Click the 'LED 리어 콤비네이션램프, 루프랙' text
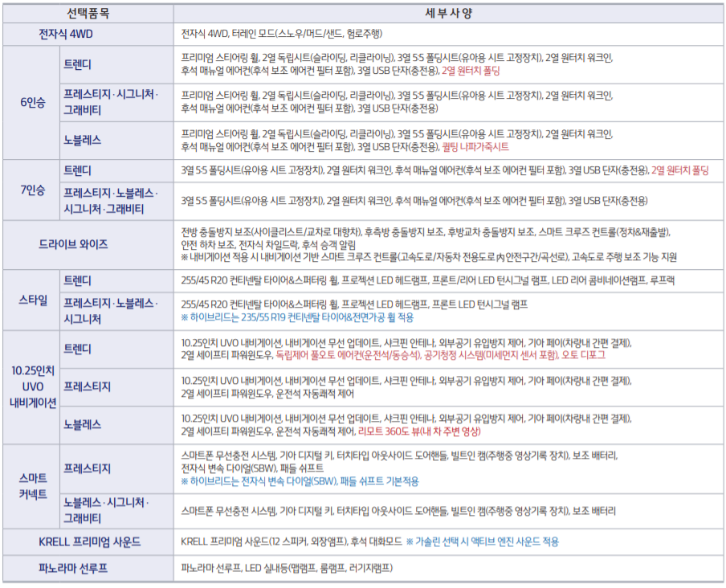726x588 pixels. pos(613,280)
